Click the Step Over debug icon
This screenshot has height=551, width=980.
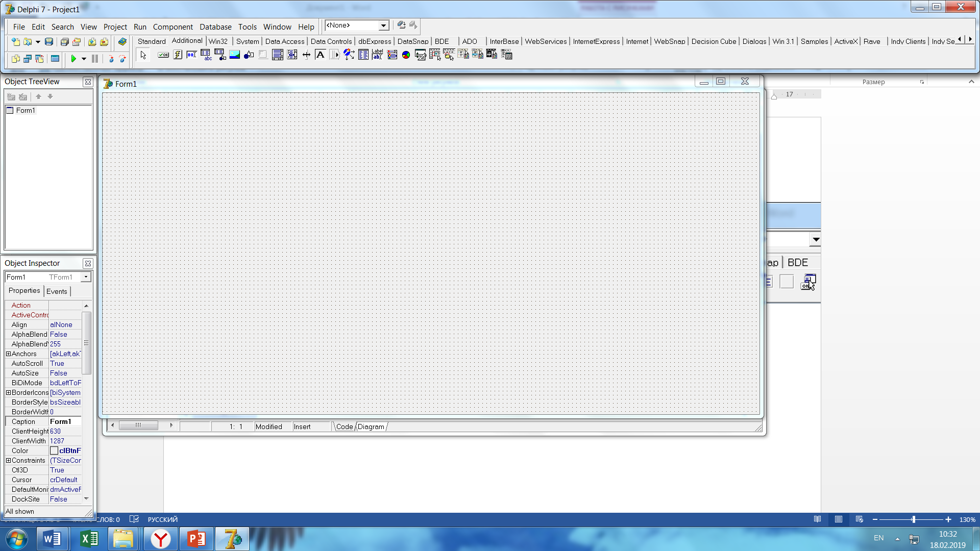[122, 59]
